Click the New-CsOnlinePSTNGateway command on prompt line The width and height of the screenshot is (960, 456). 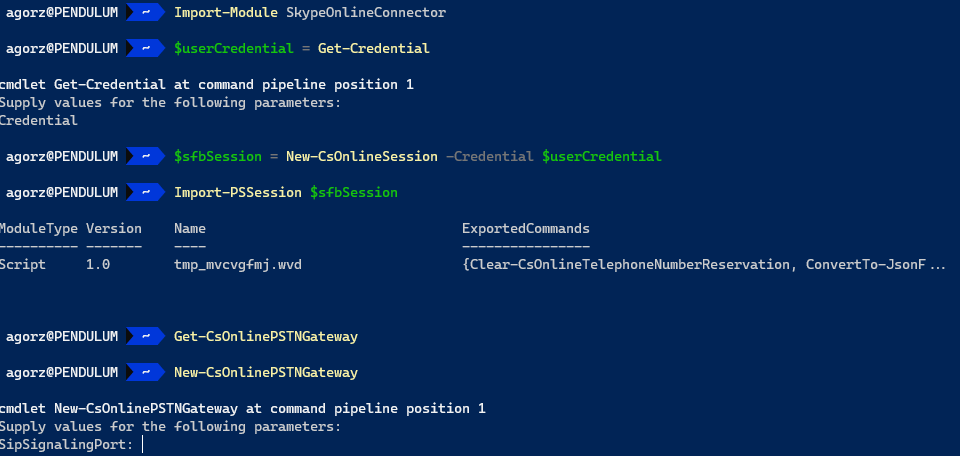click(266, 373)
